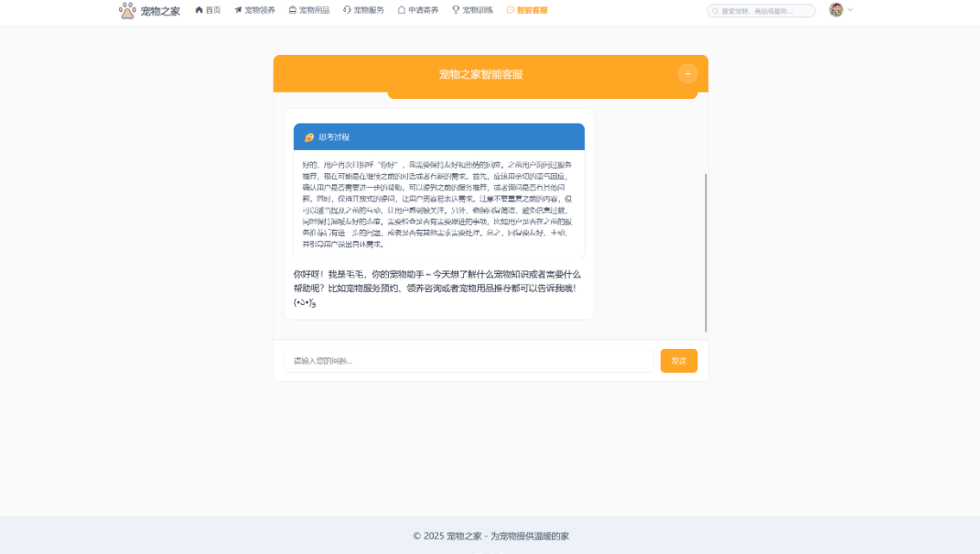Focus the top search box
This screenshot has width=980, height=554.
[x=761, y=11]
